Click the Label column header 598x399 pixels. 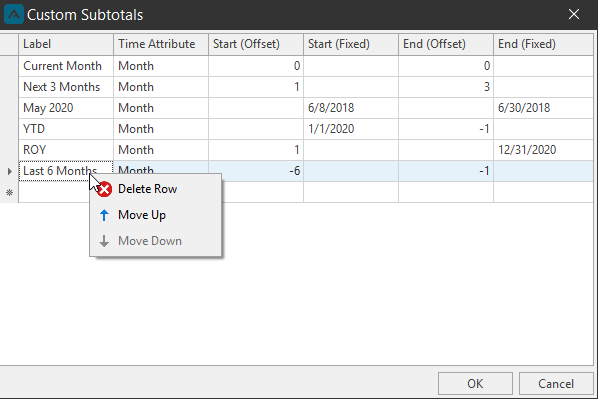coord(66,44)
